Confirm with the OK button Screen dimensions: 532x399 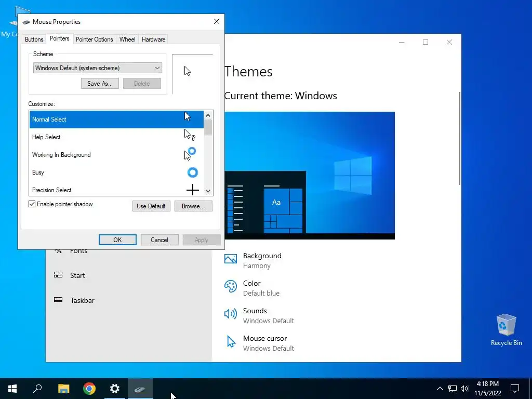pos(117,240)
